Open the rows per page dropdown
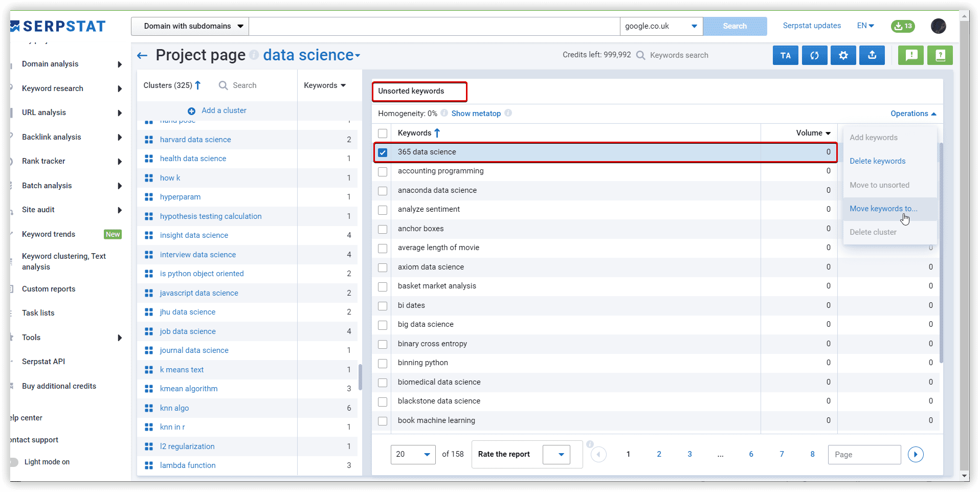 click(x=413, y=454)
